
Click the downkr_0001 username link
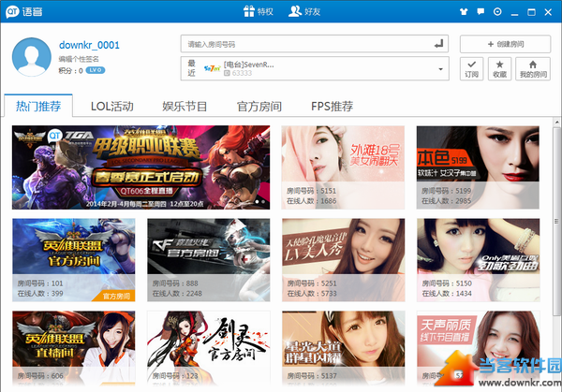(x=89, y=45)
